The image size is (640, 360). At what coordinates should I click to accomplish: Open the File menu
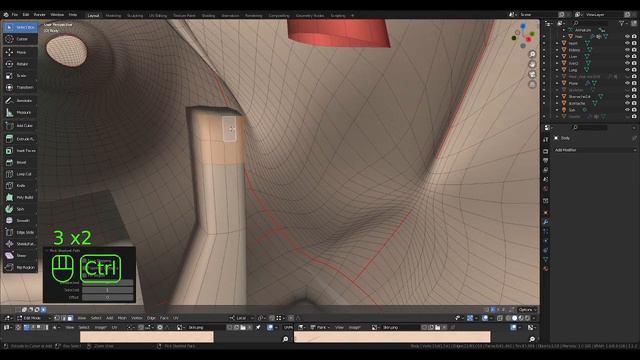15,15
